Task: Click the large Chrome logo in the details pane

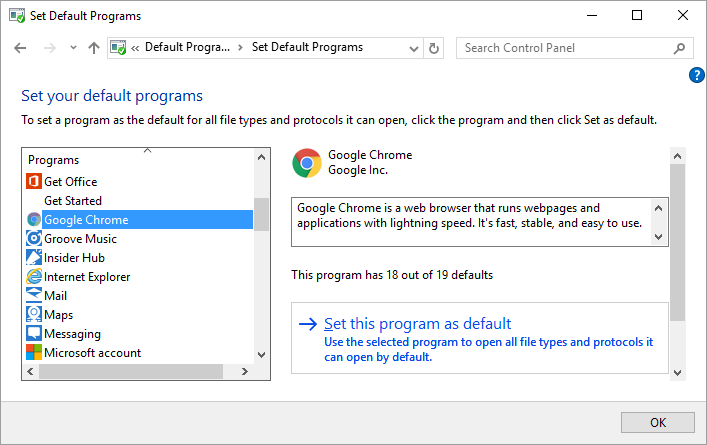Action: click(x=307, y=163)
